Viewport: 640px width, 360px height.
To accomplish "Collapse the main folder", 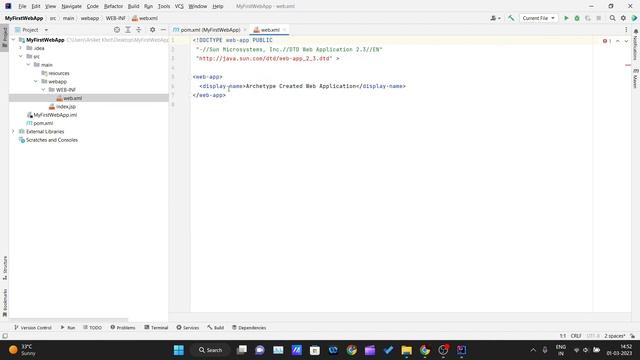I will 29,65.
